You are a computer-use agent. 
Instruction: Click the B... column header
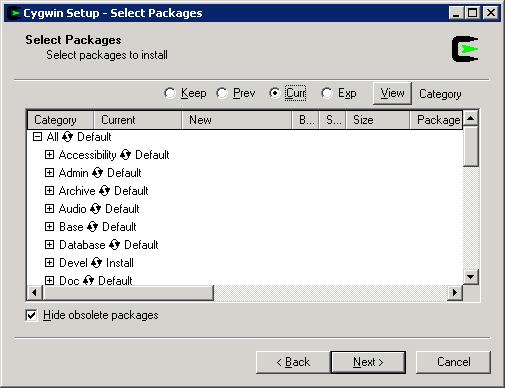point(306,120)
